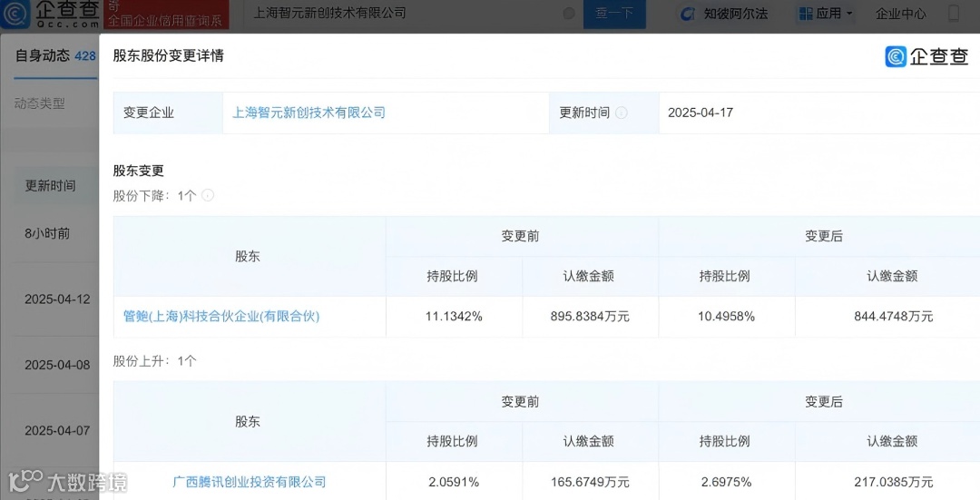Click the 动态类型 filter label

tap(39, 103)
